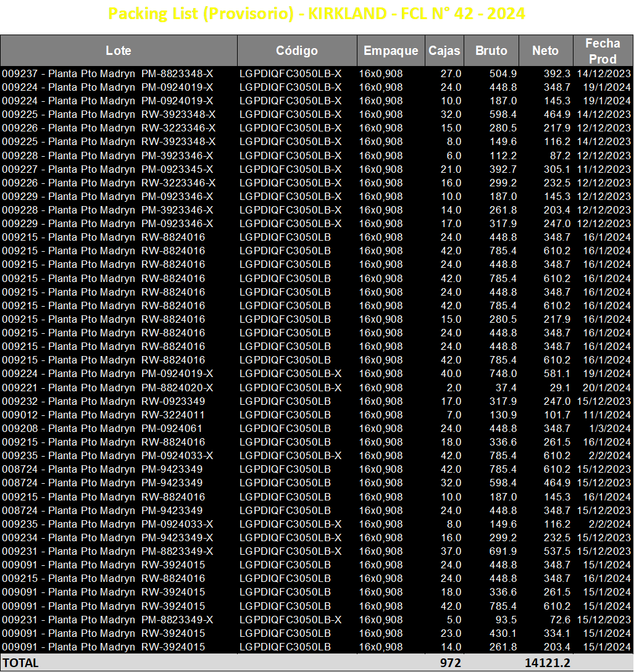Image resolution: width=634 pixels, height=672 pixels.
Task: Click the Lote column header
Action: pos(119,51)
